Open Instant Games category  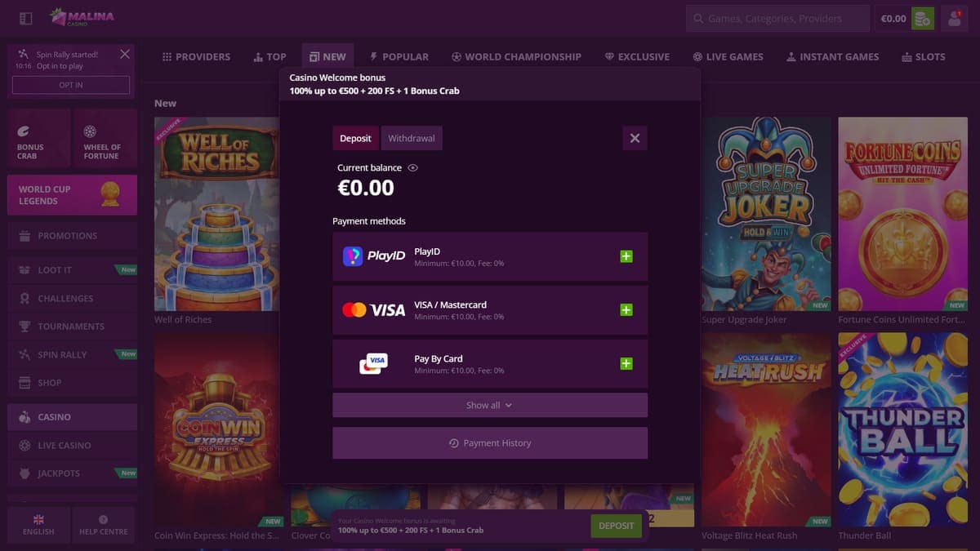click(832, 57)
